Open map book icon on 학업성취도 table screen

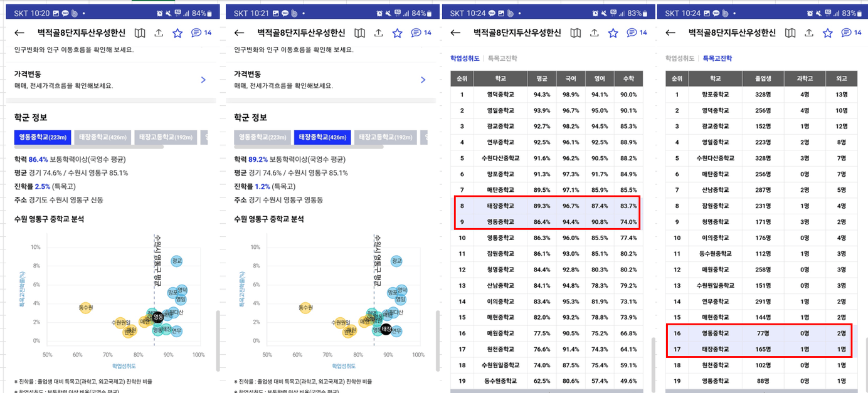[x=576, y=33]
